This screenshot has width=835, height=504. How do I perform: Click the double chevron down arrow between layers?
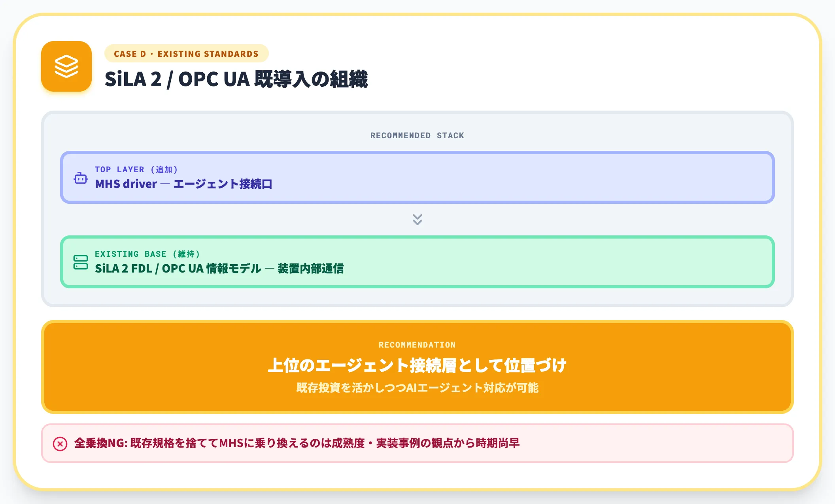point(417,219)
